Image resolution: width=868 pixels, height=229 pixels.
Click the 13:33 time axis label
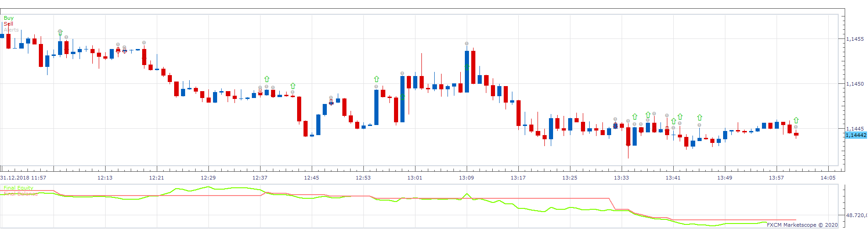[622, 178]
